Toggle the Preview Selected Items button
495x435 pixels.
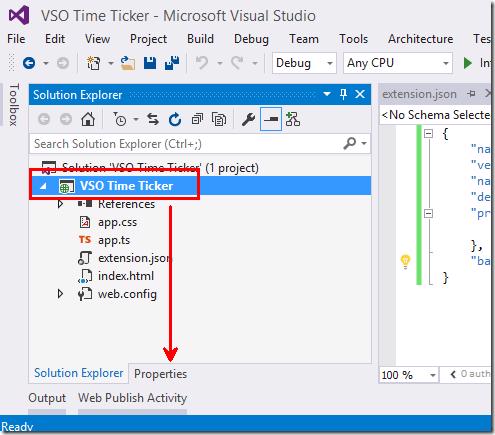coord(271,119)
